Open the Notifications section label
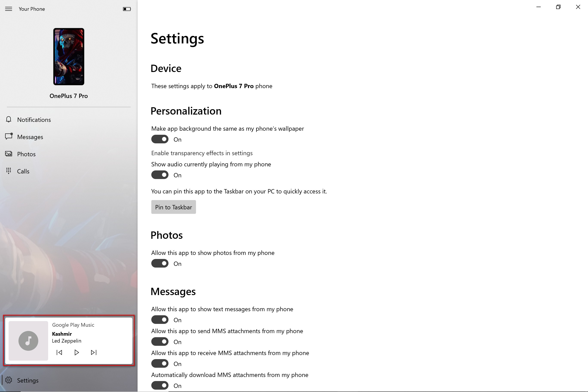Screen dimensions: 588x392 pos(34,120)
